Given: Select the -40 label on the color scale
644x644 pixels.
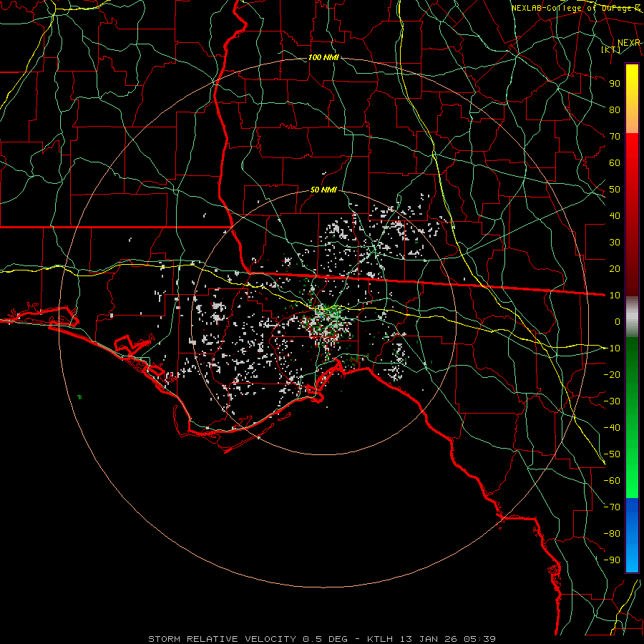Looking at the screenshot, I should (x=612, y=428).
